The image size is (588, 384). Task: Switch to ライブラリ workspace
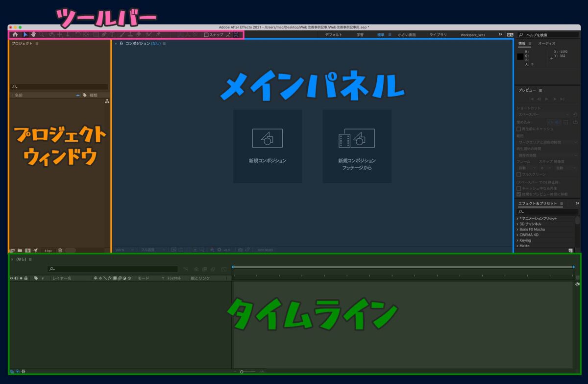click(438, 35)
